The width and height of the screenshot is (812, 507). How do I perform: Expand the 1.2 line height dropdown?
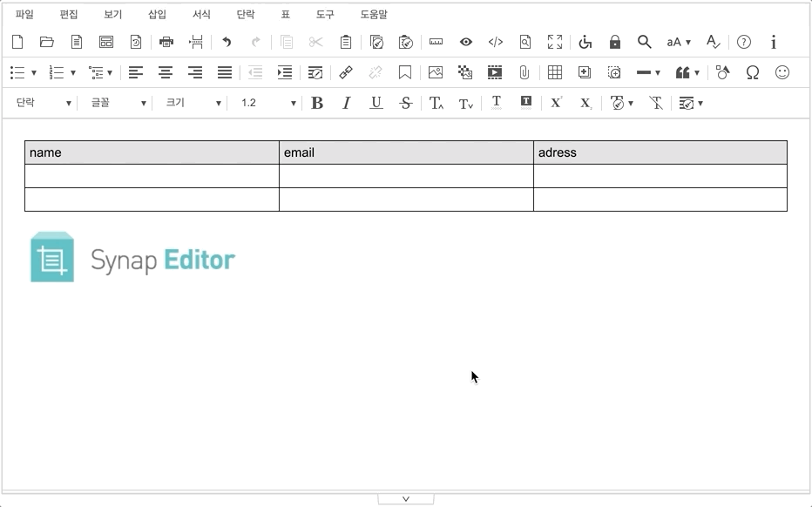click(x=267, y=103)
